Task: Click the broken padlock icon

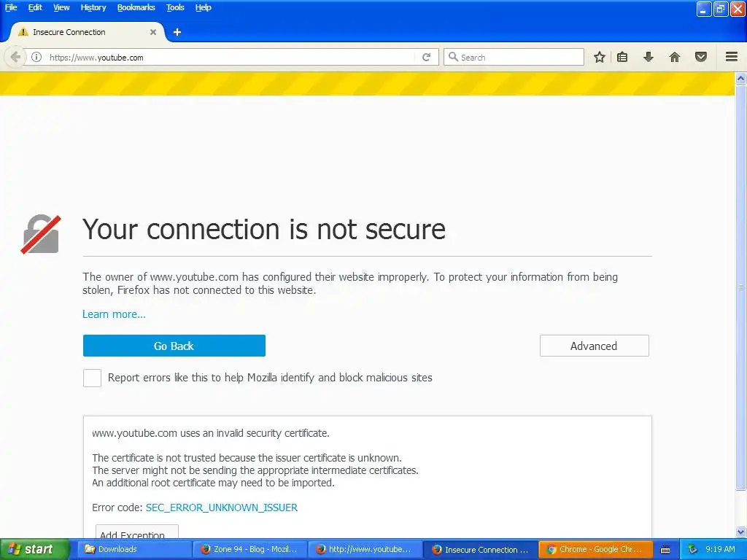Action: pyautogui.click(x=41, y=234)
